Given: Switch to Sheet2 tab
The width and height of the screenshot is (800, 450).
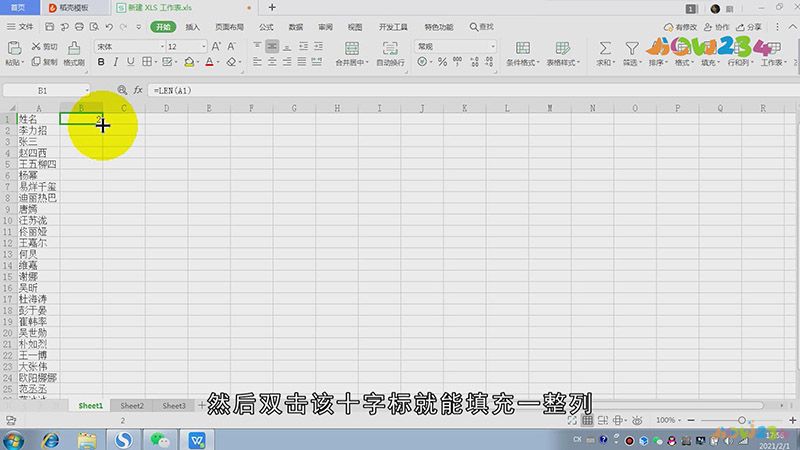Looking at the screenshot, I should [x=132, y=406].
